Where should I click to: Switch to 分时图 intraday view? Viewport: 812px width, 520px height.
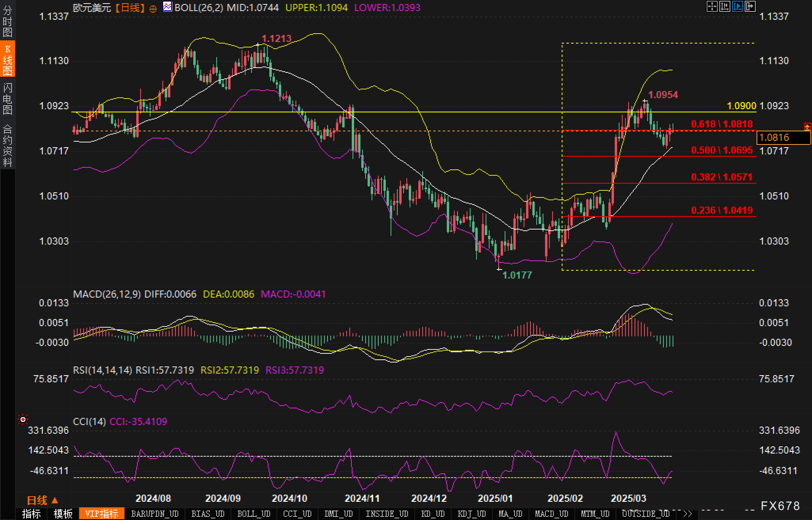(x=8, y=21)
